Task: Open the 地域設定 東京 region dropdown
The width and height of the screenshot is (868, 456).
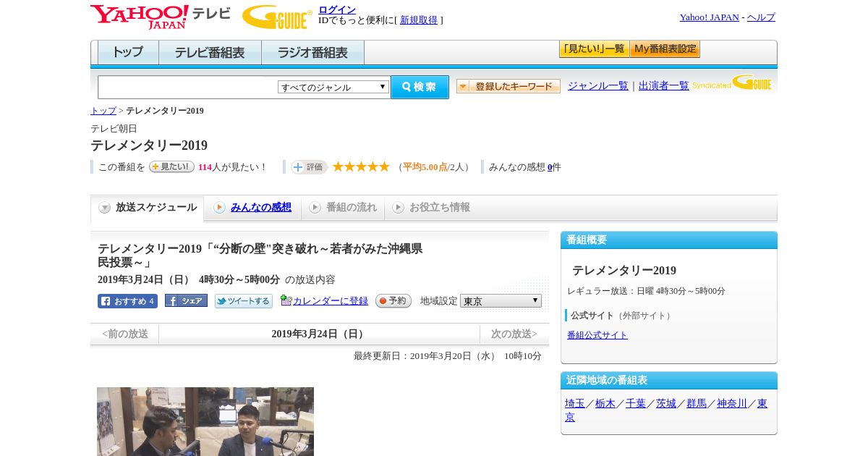Action: tap(501, 300)
